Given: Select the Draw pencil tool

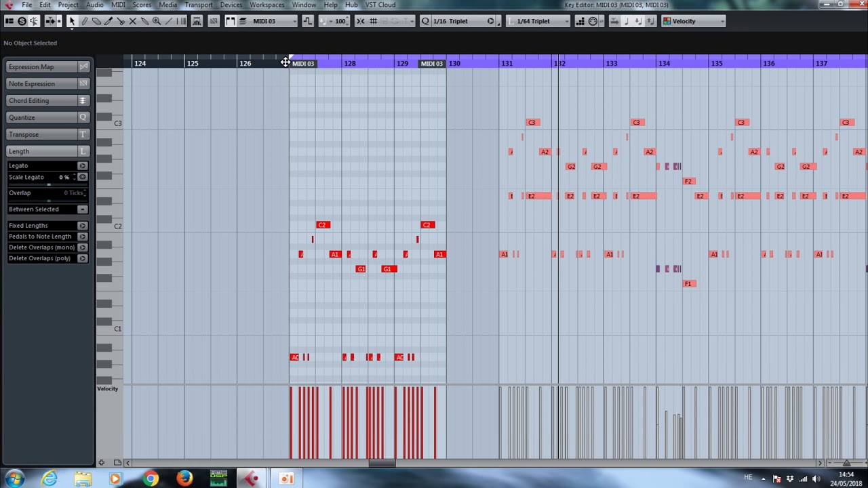Looking at the screenshot, I should coord(84,21).
